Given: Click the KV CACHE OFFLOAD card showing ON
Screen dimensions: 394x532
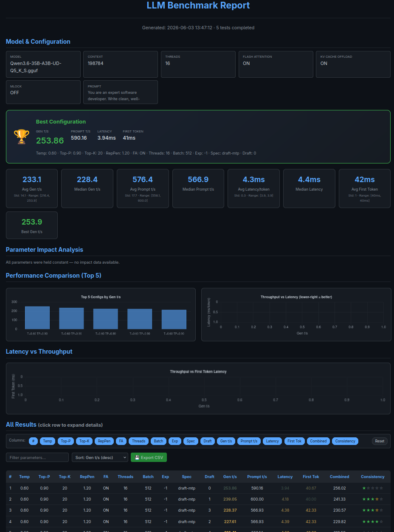Looking at the screenshot, I should (x=353, y=65).
